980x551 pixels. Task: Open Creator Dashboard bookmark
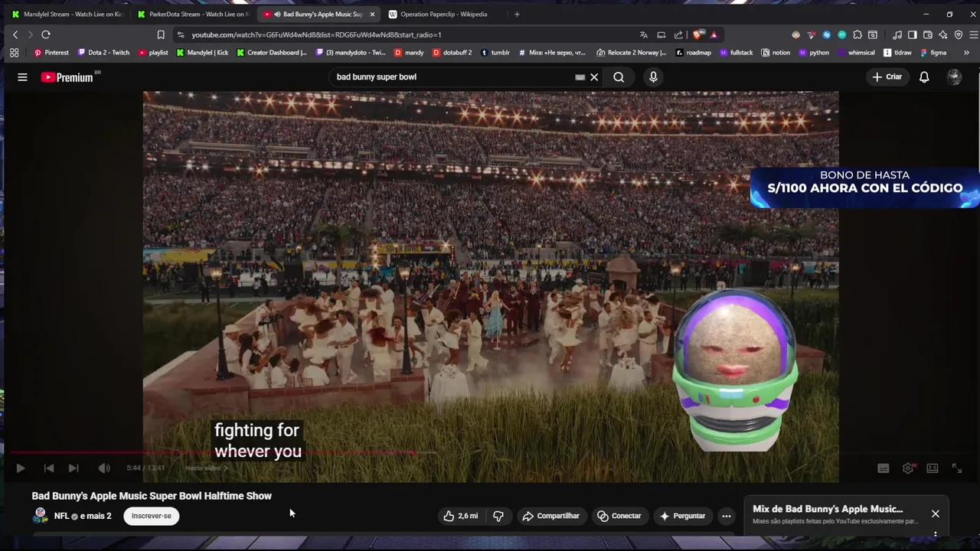pyautogui.click(x=272, y=53)
